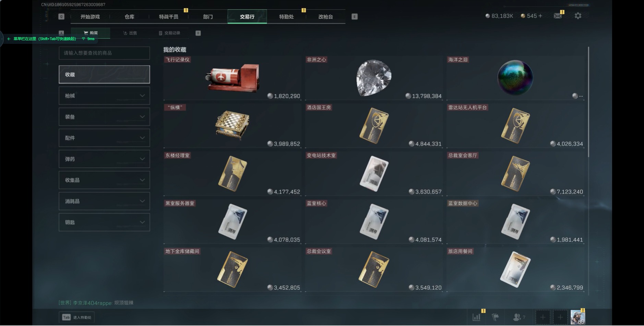Click the item search input field
Viewport: 644px width, 326px height.
[x=104, y=53]
